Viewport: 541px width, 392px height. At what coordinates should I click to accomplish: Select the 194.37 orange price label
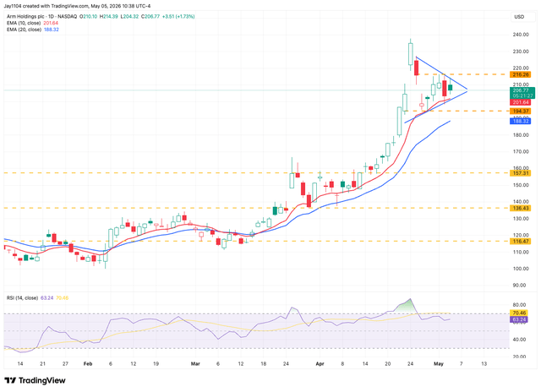pos(521,111)
